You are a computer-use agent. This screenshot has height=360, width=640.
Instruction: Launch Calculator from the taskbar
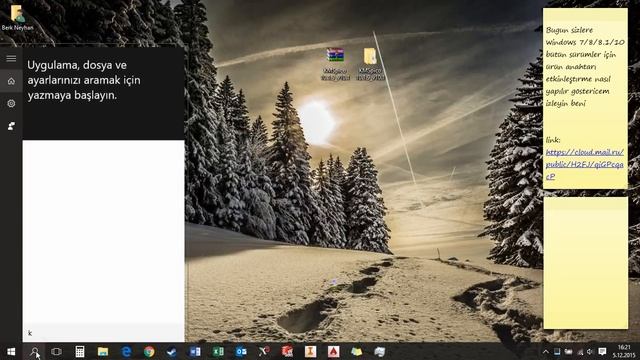pyautogui.click(x=80, y=351)
